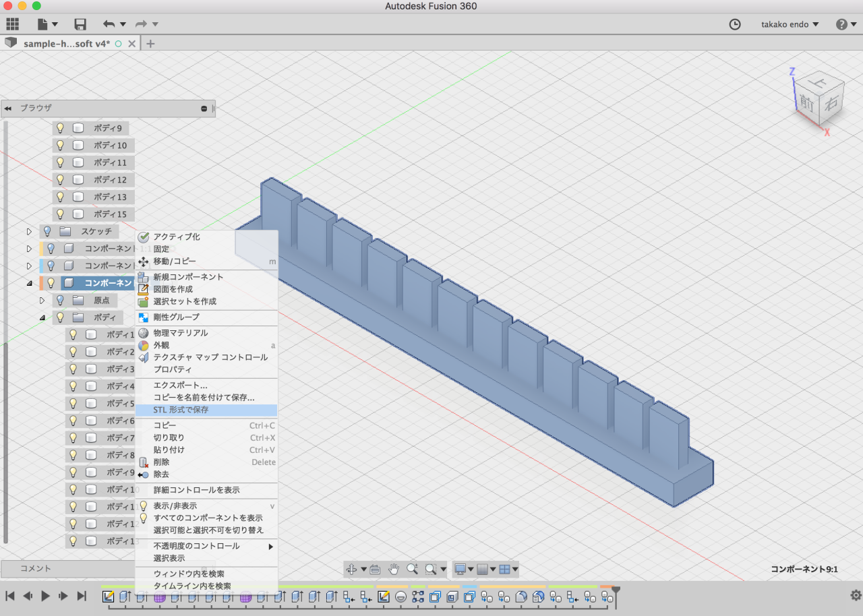Expand the スケッチ folder

29,231
